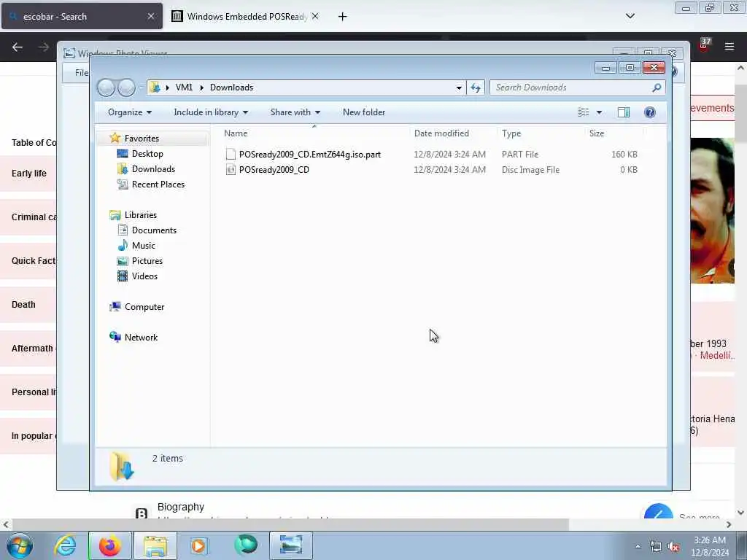Open address bar history dropdown arrow

click(x=459, y=87)
